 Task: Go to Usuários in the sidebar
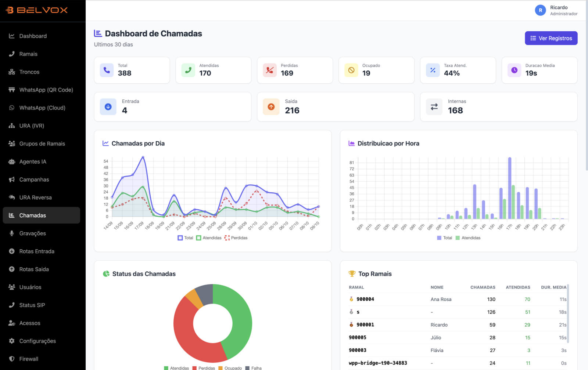tap(41, 287)
